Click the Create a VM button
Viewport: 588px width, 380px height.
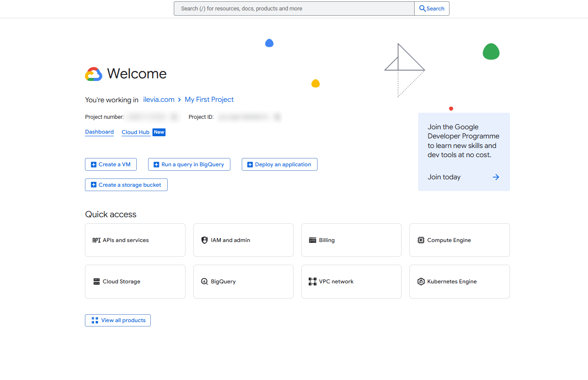tap(111, 164)
